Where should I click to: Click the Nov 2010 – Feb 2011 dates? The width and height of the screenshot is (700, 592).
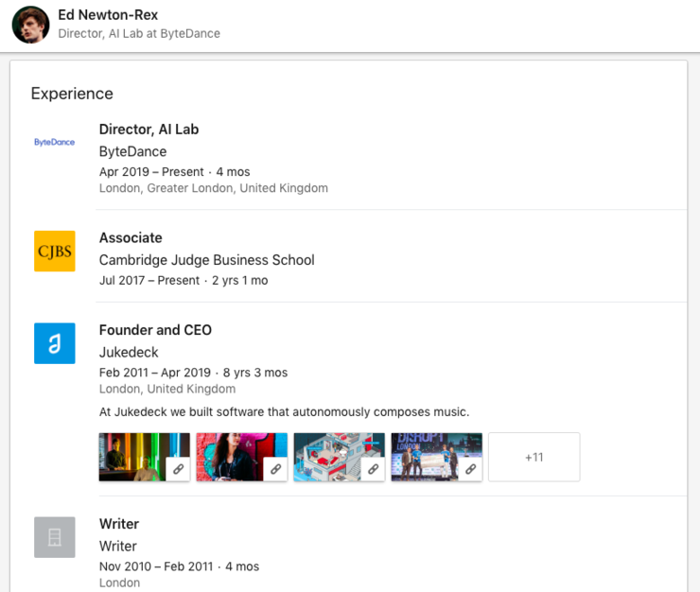tap(156, 566)
